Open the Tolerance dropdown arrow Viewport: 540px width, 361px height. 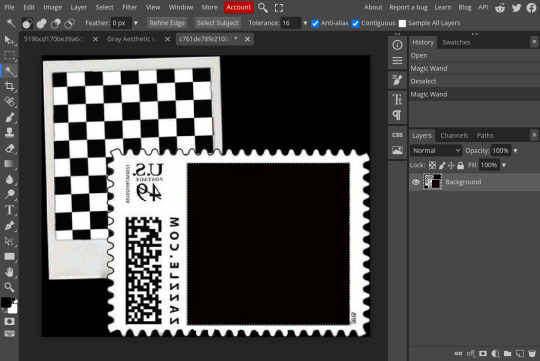click(x=305, y=23)
